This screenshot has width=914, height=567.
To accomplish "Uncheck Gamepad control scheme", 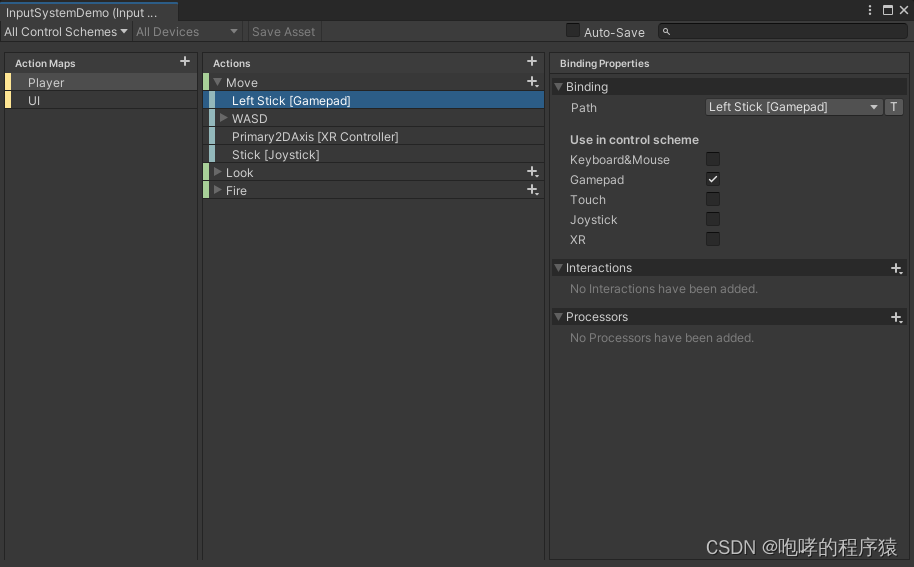I will (712, 179).
